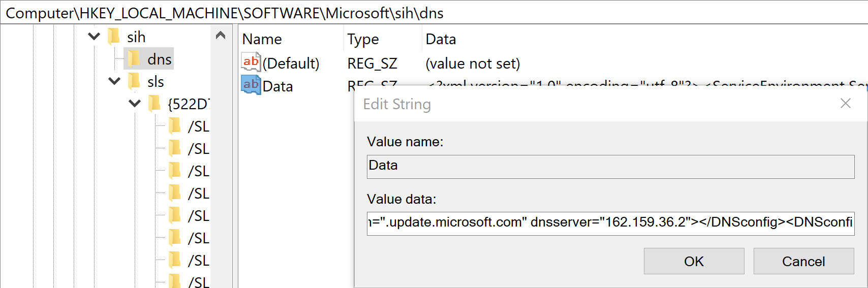Image resolution: width=868 pixels, height=288 pixels.
Task: Click the sls folder icon
Action: pos(134,81)
